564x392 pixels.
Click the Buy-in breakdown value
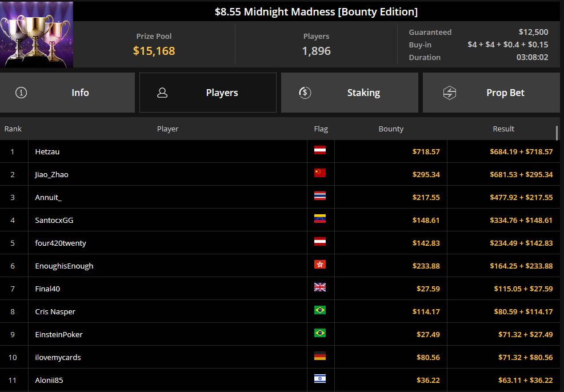(x=508, y=45)
